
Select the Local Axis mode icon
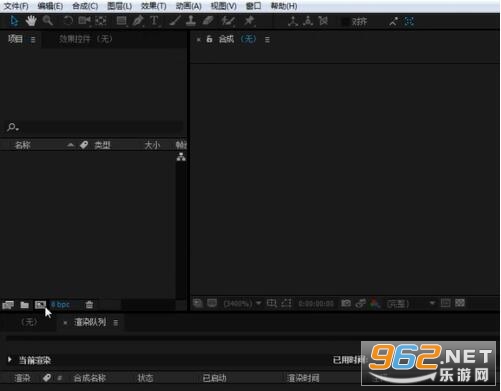(x=293, y=21)
